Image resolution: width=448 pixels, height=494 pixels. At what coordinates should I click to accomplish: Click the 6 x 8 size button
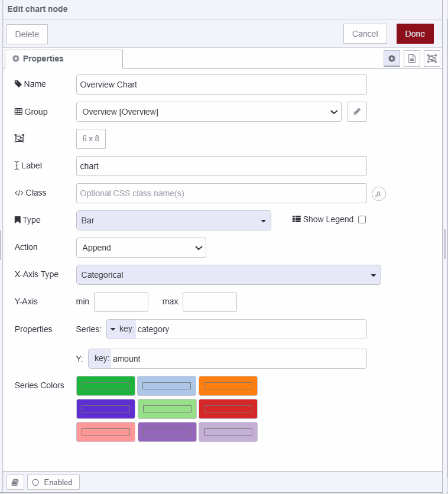(90, 139)
